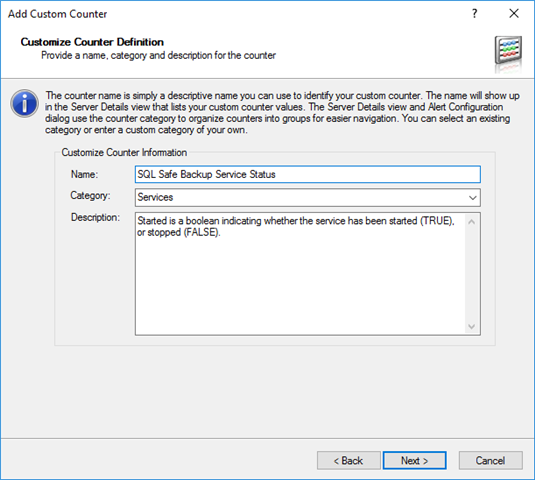Proceed with the Next button
Viewport: 535px width, 480px height.
coord(414,461)
